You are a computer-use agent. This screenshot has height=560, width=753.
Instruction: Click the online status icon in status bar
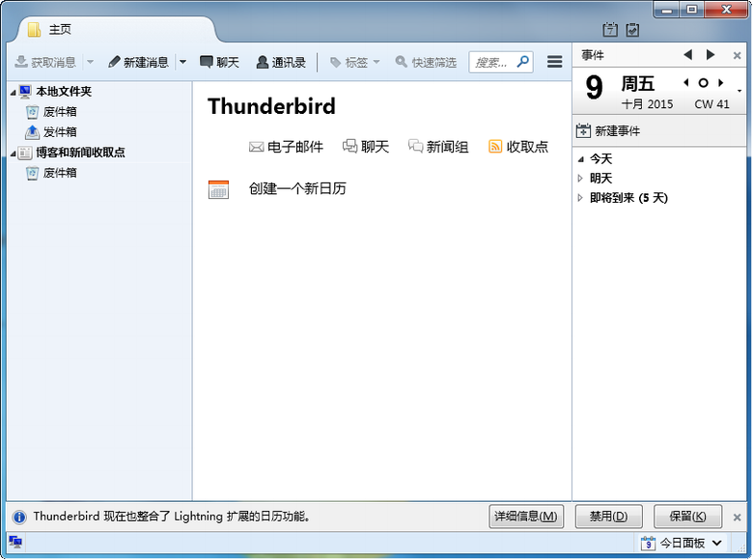14,543
